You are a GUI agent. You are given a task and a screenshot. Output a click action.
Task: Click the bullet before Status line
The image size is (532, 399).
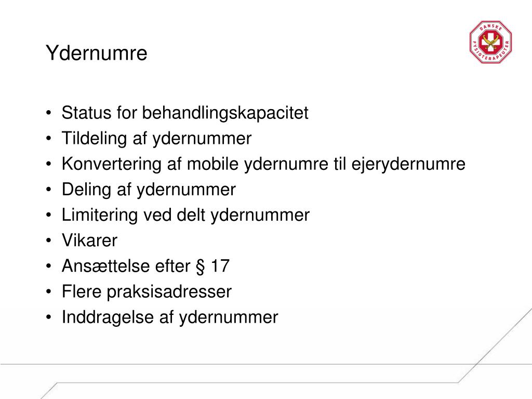pyautogui.click(x=49, y=113)
